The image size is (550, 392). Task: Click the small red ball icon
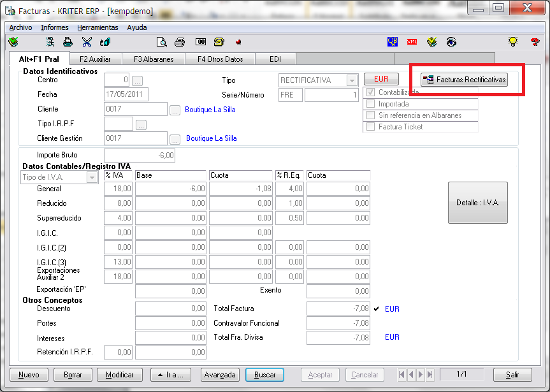click(x=238, y=42)
